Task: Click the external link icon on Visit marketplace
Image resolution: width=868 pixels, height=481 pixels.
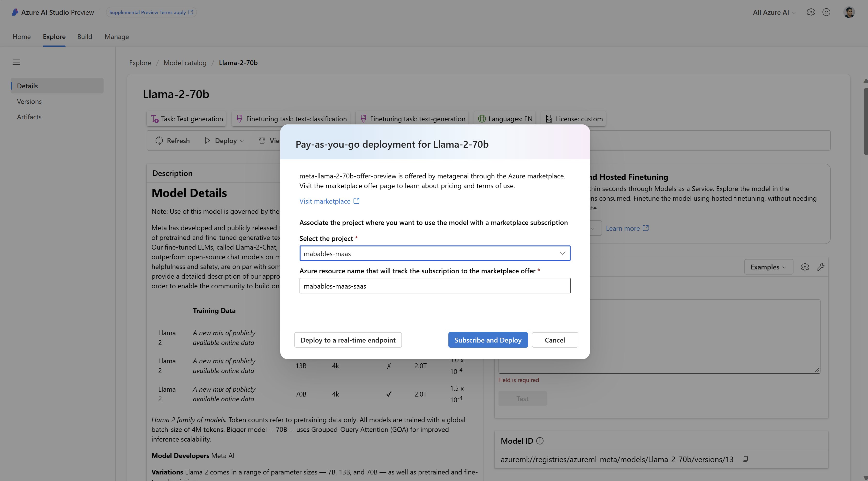Action: [x=356, y=200]
